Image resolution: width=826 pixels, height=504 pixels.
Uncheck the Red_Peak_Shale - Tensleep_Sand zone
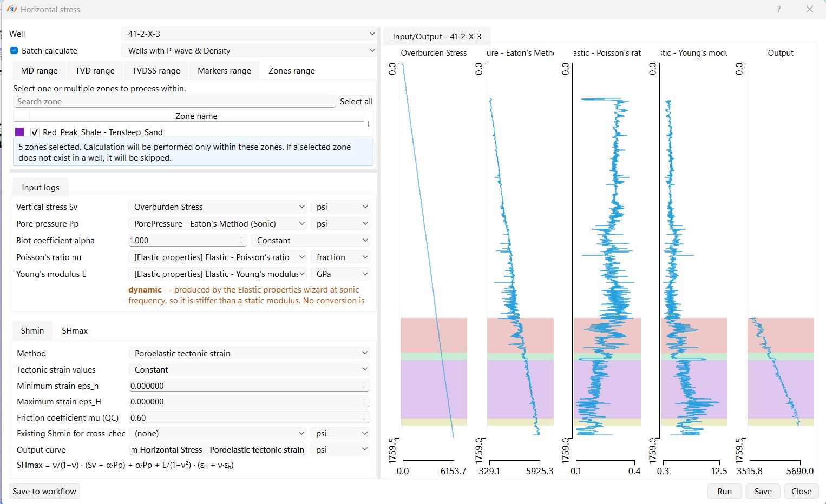click(x=35, y=132)
